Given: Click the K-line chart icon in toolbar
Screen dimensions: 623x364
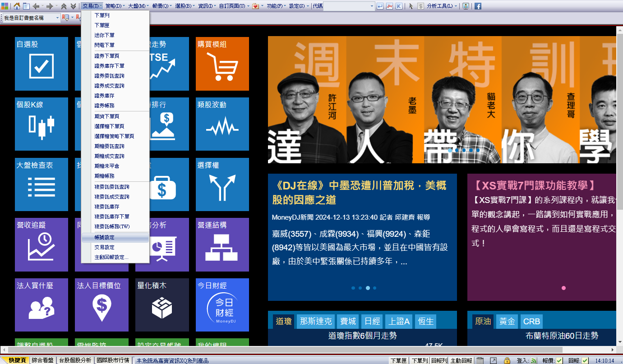Looking at the screenshot, I should click(x=399, y=6).
